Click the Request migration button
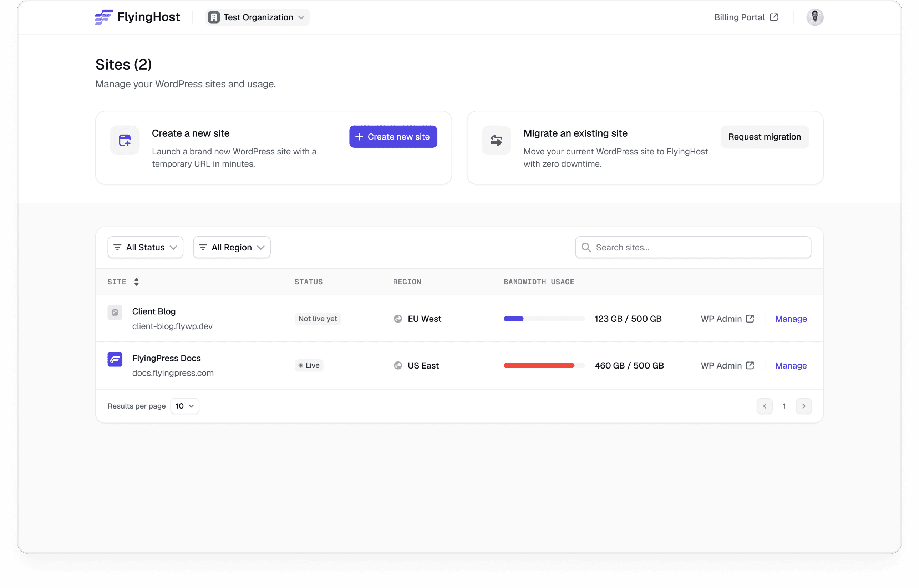 pos(765,137)
